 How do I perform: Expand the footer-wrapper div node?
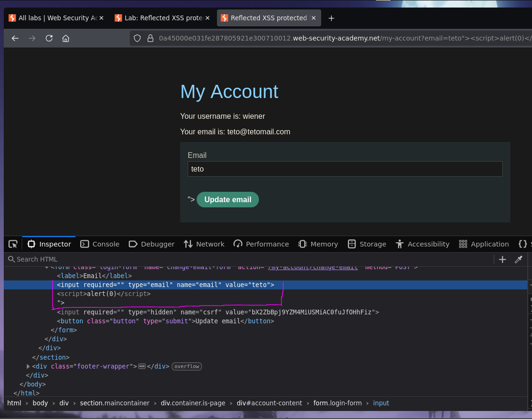click(x=28, y=367)
